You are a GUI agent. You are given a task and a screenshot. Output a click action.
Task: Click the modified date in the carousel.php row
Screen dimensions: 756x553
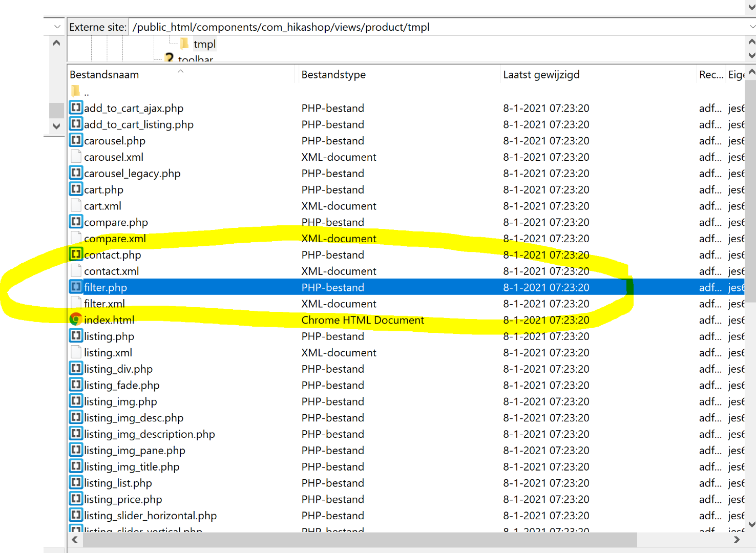click(546, 141)
